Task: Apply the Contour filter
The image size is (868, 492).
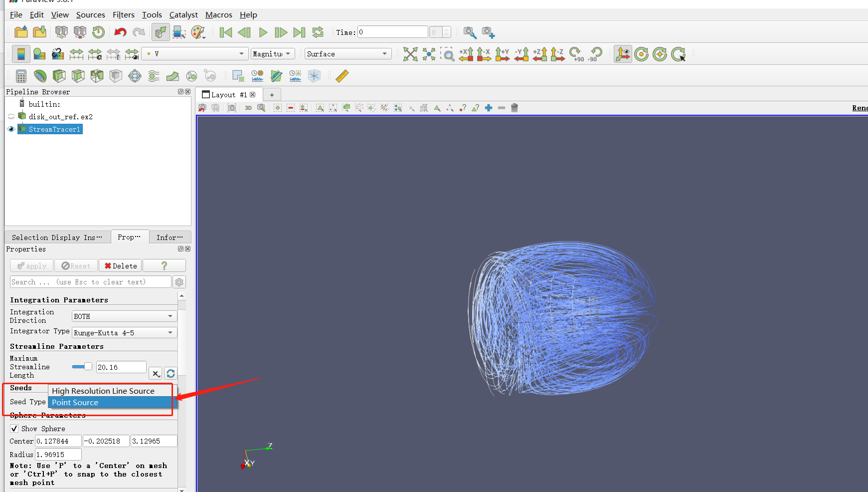Action: [x=40, y=76]
